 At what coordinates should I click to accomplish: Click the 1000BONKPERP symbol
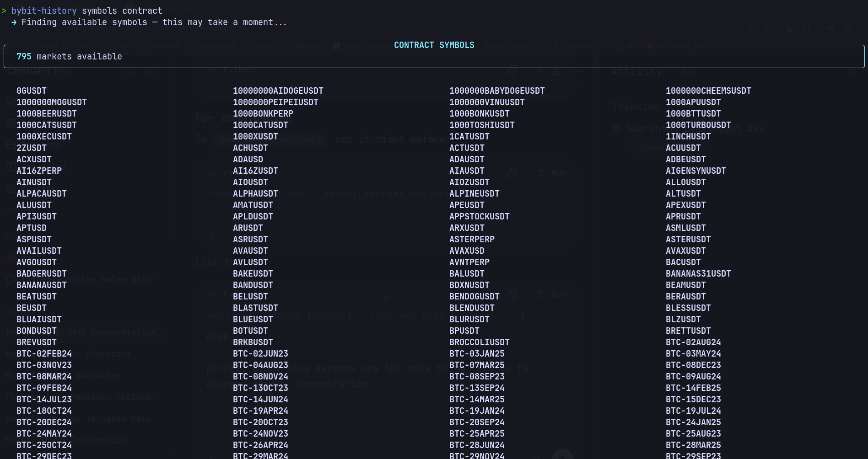263,114
